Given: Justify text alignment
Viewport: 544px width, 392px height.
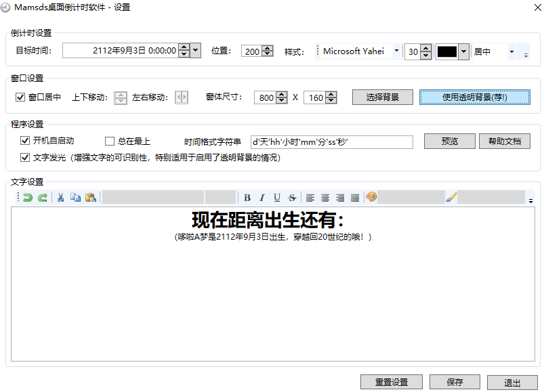Looking at the screenshot, I should pos(355,198).
